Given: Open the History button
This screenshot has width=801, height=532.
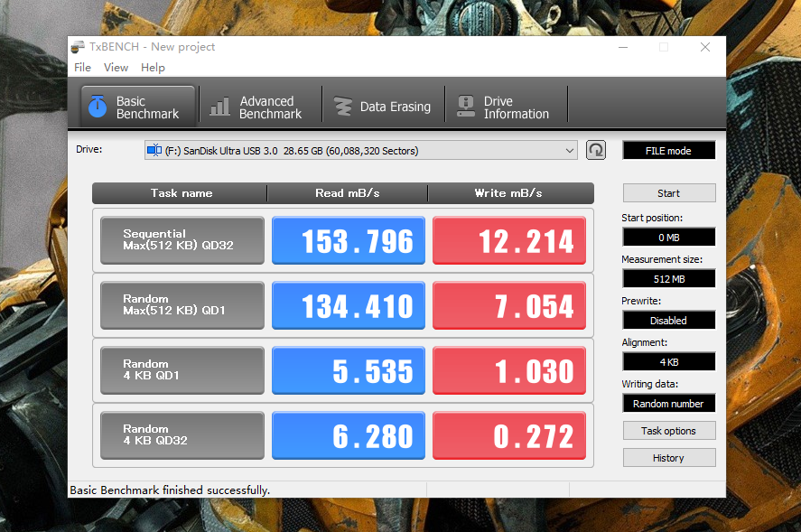Looking at the screenshot, I should tap(669, 458).
